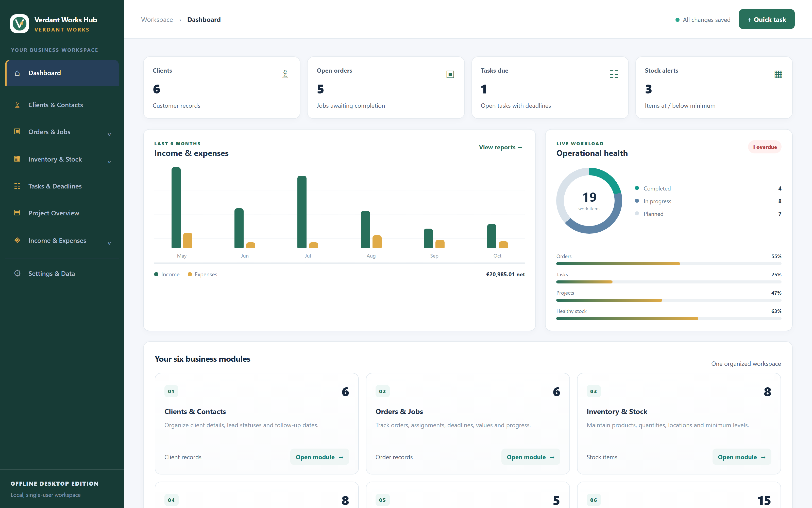Expand the Income & Expenses submenu chevron
This screenshot has height=508, width=812.
click(109, 243)
